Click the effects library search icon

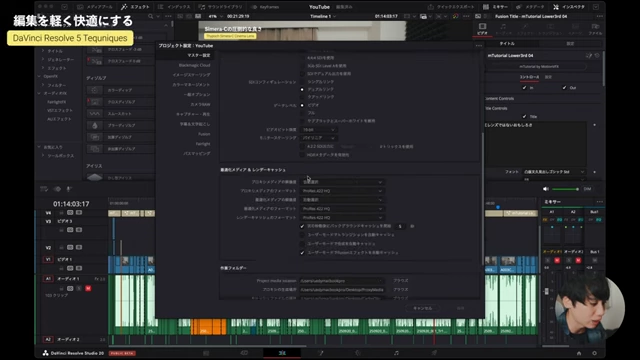[x=151, y=16]
